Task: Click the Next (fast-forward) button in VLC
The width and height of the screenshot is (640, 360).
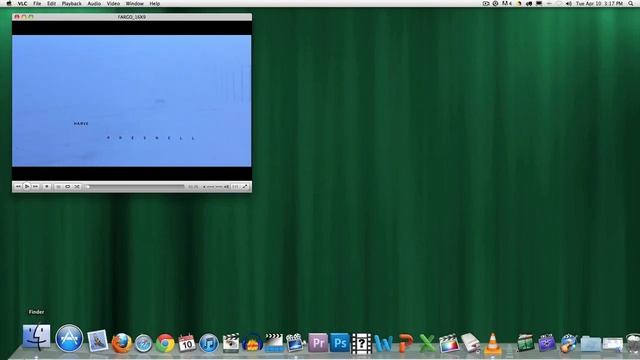Action: click(36, 187)
